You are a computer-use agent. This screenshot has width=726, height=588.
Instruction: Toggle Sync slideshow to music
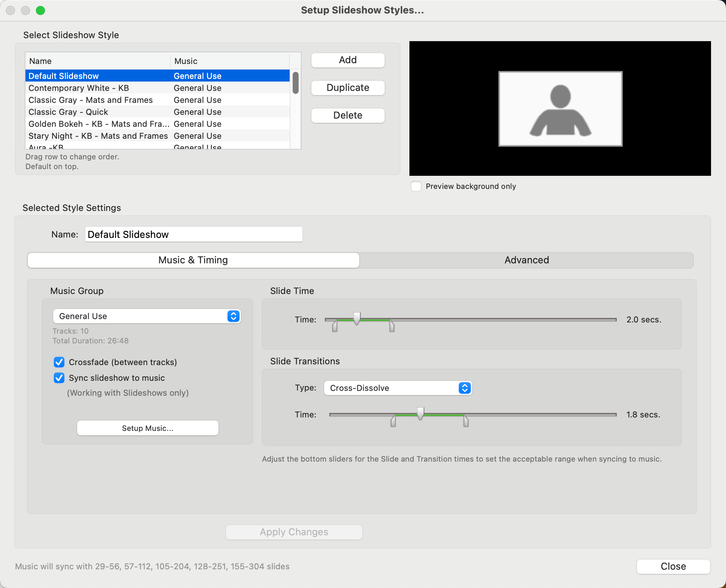click(x=59, y=378)
